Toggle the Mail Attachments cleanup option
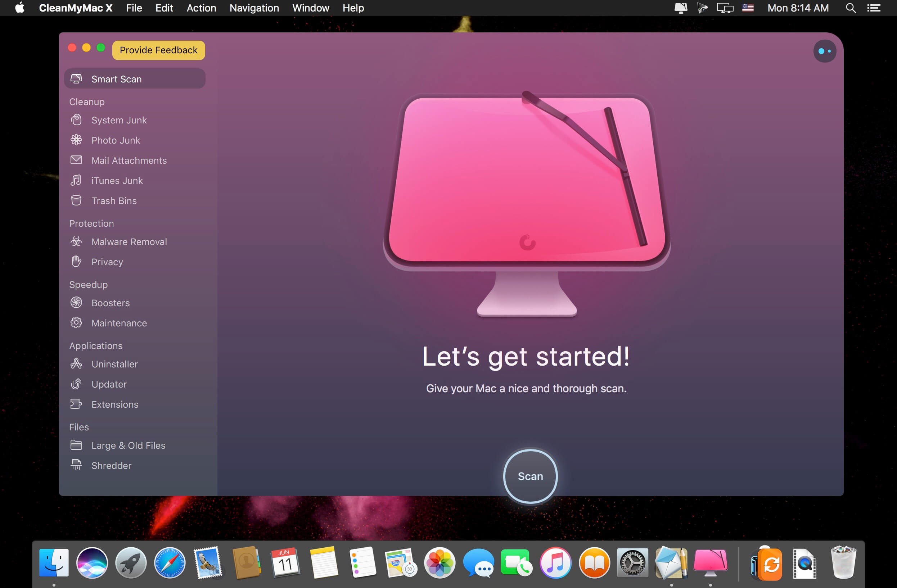Screen dimensions: 897x588 coord(129,160)
